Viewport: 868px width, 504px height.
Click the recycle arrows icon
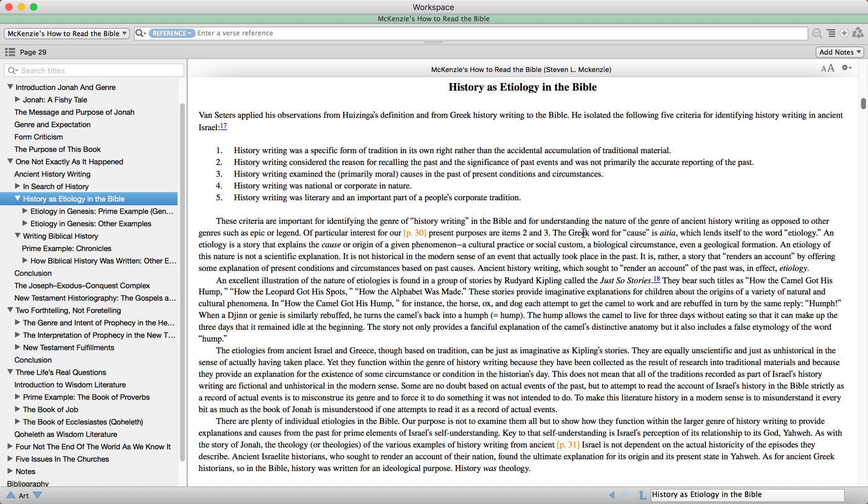858,33
